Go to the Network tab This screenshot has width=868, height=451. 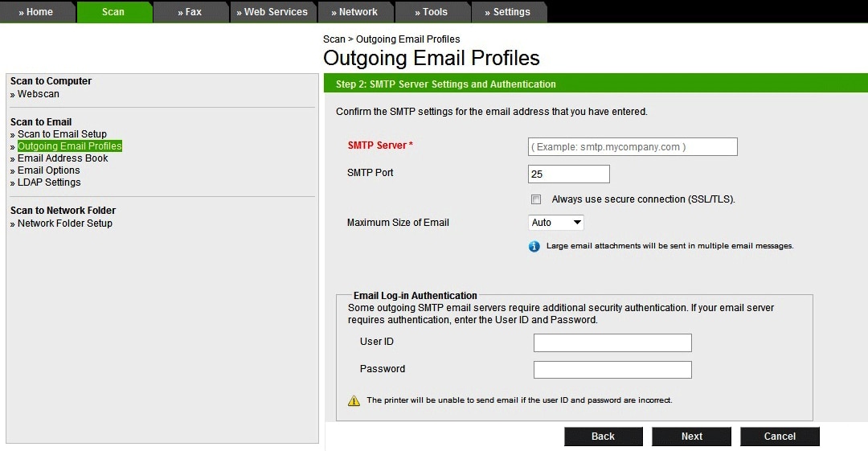click(x=354, y=12)
